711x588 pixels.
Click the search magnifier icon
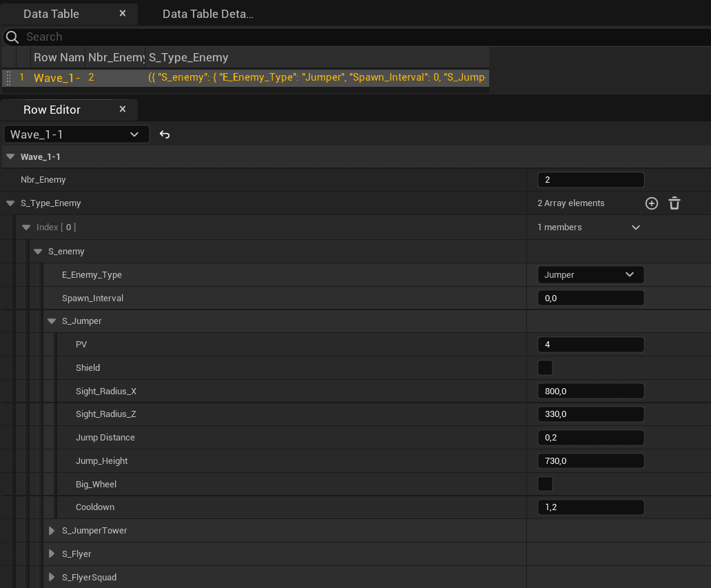point(12,37)
